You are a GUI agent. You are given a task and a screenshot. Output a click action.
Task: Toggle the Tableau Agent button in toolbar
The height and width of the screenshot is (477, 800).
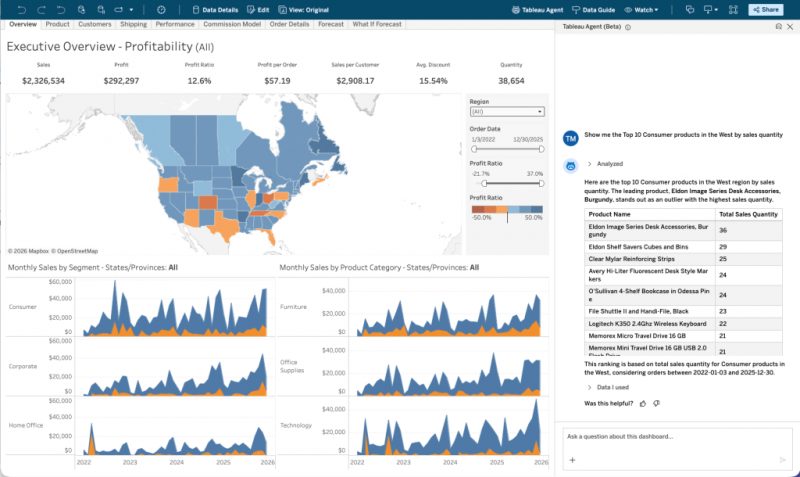click(x=537, y=10)
